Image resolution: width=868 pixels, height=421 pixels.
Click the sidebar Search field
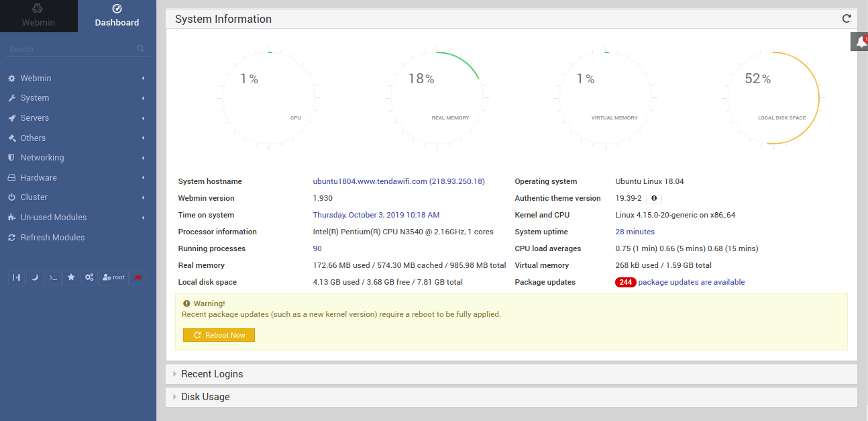point(70,49)
